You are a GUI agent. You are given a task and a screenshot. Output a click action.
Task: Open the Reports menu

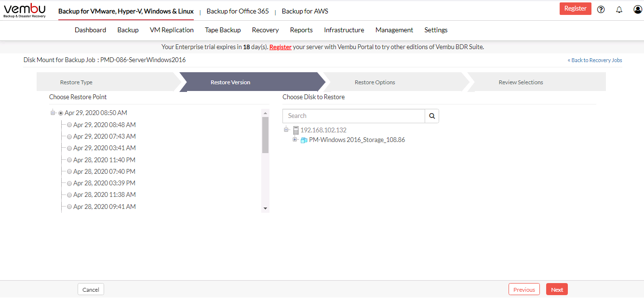301,30
